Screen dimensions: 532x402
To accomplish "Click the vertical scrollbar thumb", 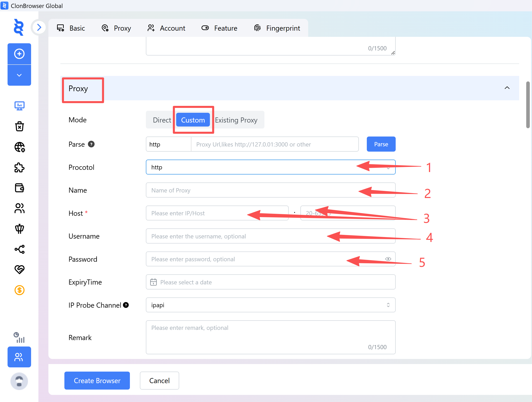I will coord(528,105).
